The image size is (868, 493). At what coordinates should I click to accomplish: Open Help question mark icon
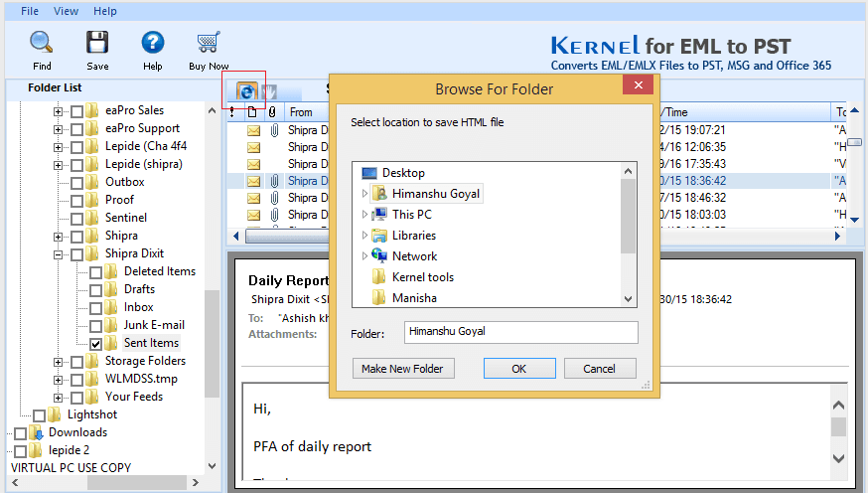coord(153,43)
